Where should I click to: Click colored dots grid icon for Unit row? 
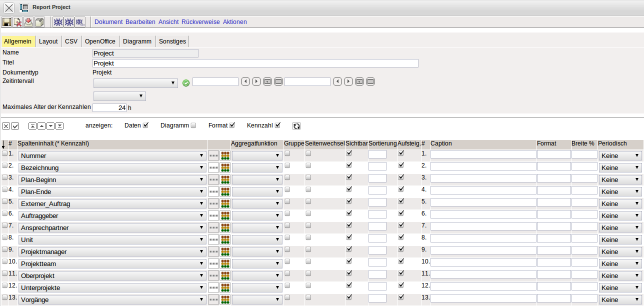pyautogui.click(x=225, y=240)
